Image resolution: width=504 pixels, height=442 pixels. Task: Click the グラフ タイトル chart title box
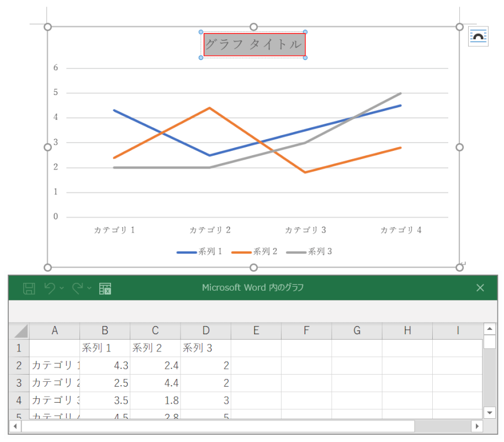[254, 45]
